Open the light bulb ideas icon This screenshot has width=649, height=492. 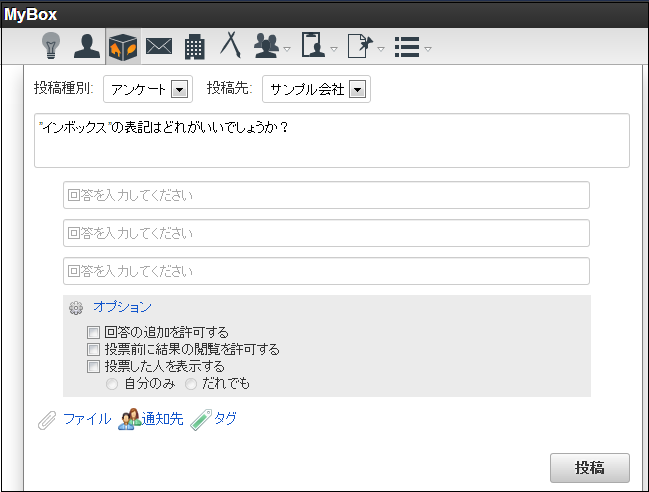click(51, 46)
